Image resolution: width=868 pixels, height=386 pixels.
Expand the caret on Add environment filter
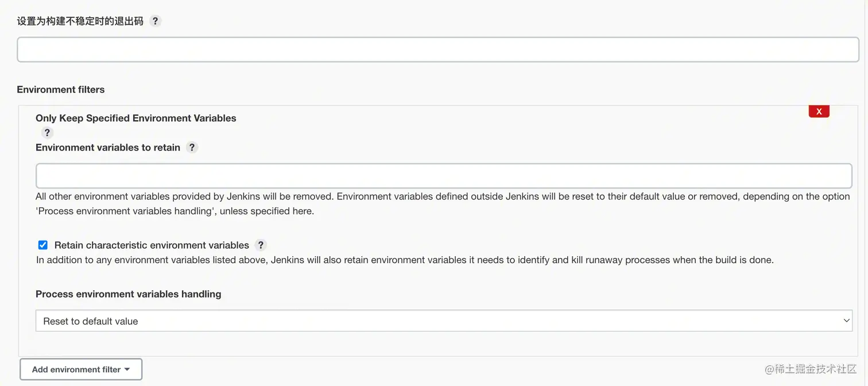click(127, 369)
